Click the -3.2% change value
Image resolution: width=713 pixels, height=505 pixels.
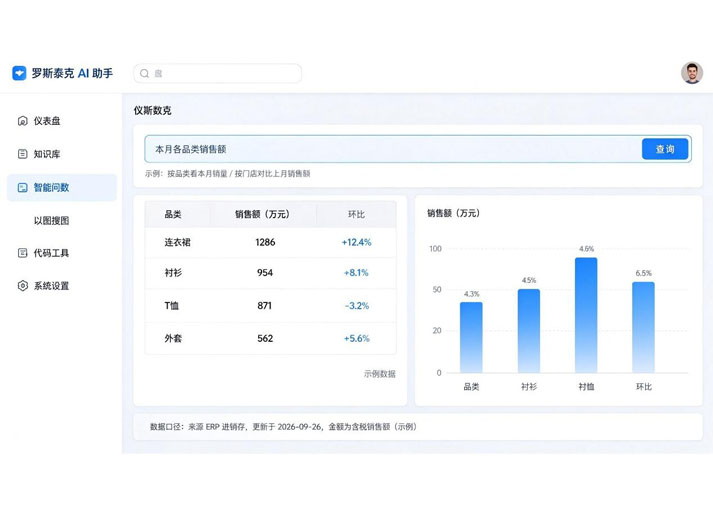click(x=357, y=305)
